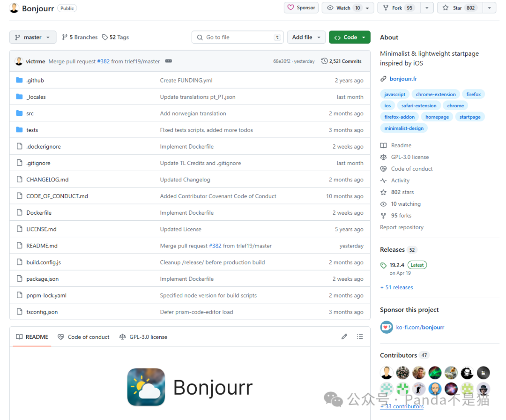Image resolution: width=506 pixels, height=420 pixels.
Task: Select the javascript topic tag
Action: [394, 94]
